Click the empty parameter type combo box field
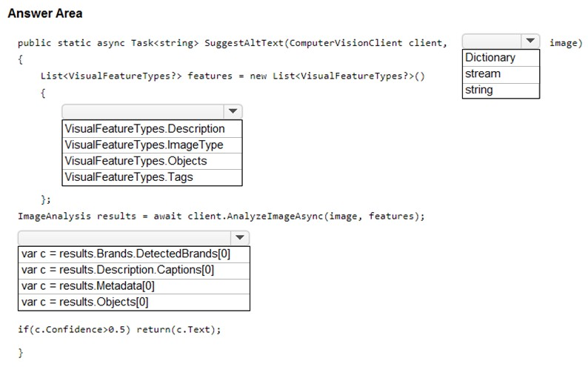Image resolution: width=588 pixels, height=367 pixels. point(492,41)
